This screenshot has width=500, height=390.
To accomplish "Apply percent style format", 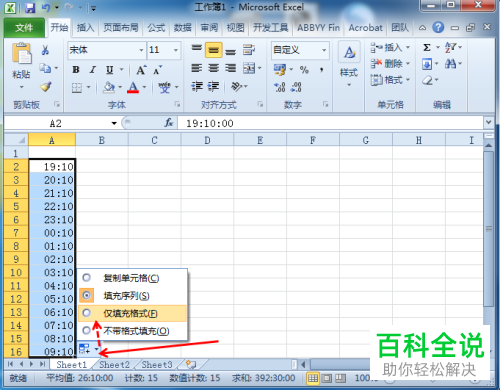I will [x=304, y=70].
